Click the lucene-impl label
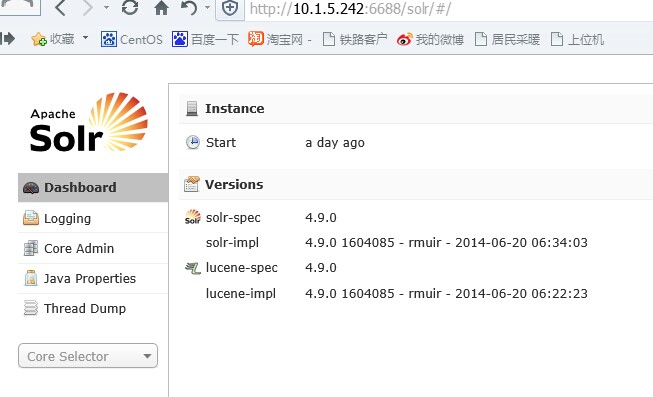Viewport: 653px width, 397px height. tap(241, 293)
